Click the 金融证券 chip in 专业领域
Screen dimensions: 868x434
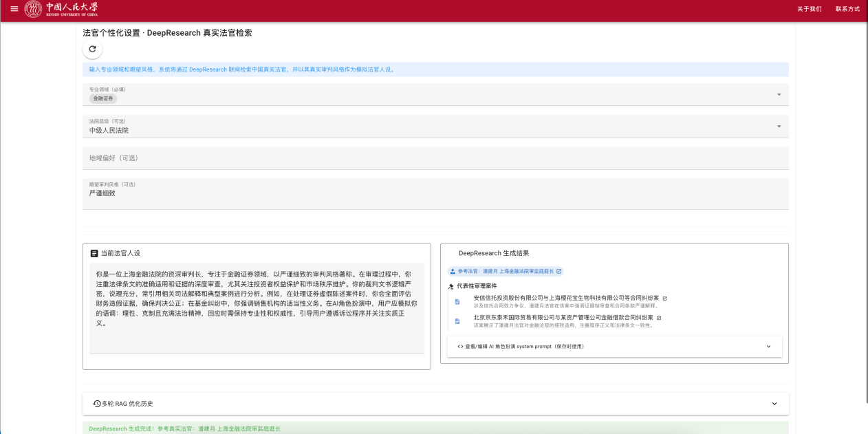[x=103, y=98]
